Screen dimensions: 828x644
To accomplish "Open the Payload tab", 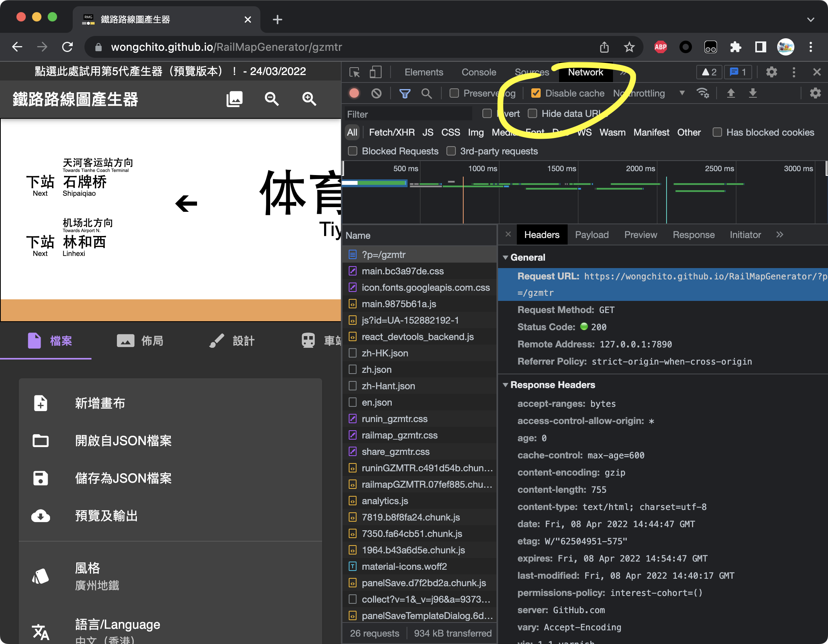I will click(x=591, y=234).
